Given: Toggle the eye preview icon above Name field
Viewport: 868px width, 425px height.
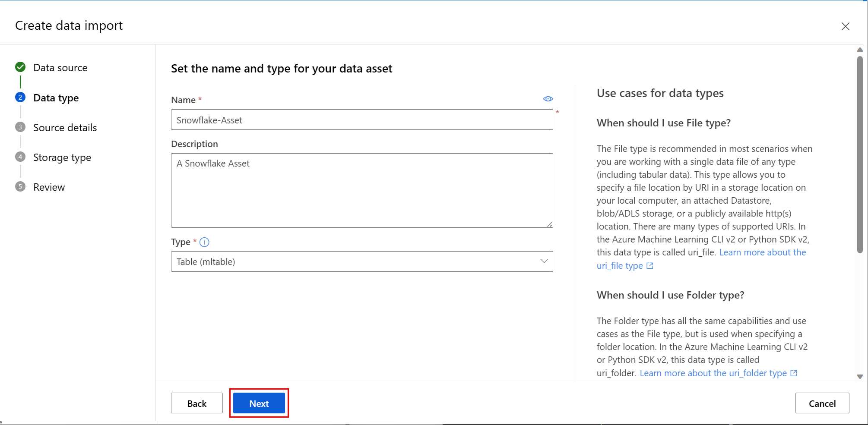Looking at the screenshot, I should 548,98.
